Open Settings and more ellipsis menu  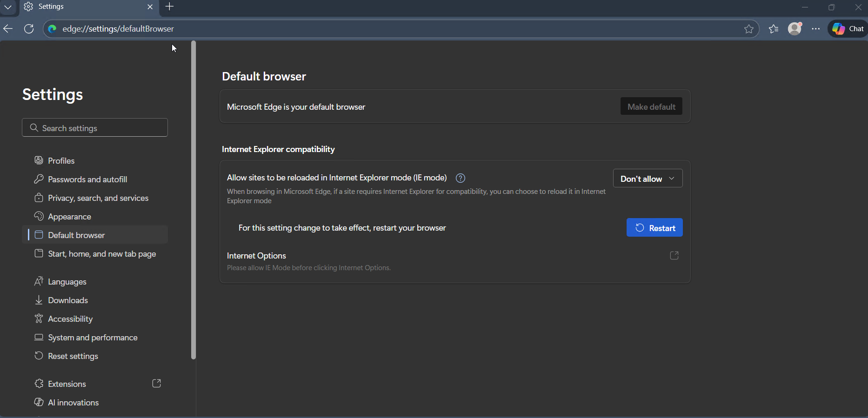816,29
